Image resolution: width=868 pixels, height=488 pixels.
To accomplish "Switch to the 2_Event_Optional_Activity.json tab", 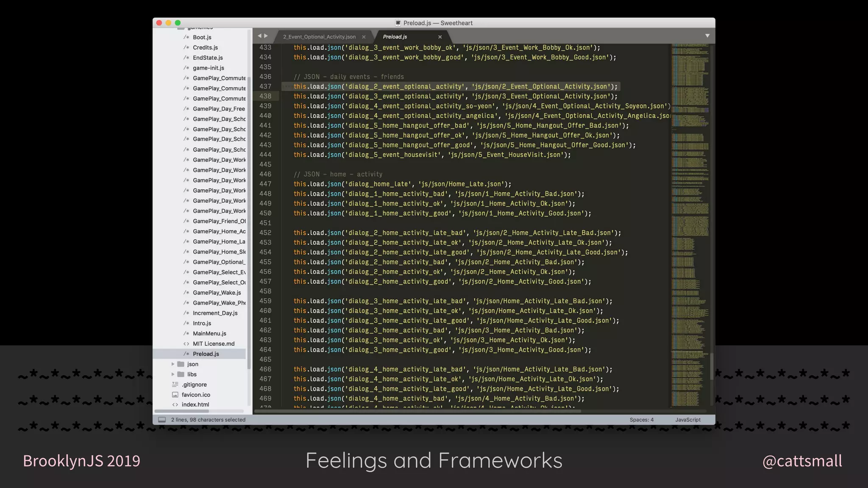I will click(319, 37).
